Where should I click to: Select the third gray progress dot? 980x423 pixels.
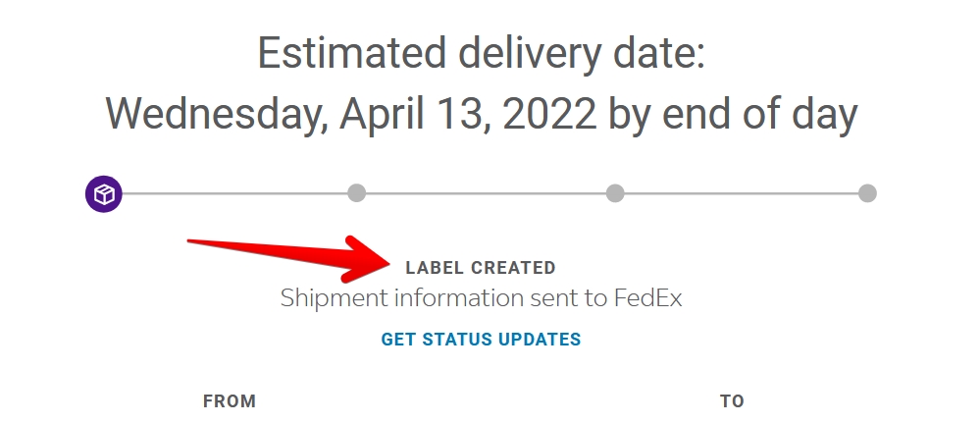(x=615, y=193)
